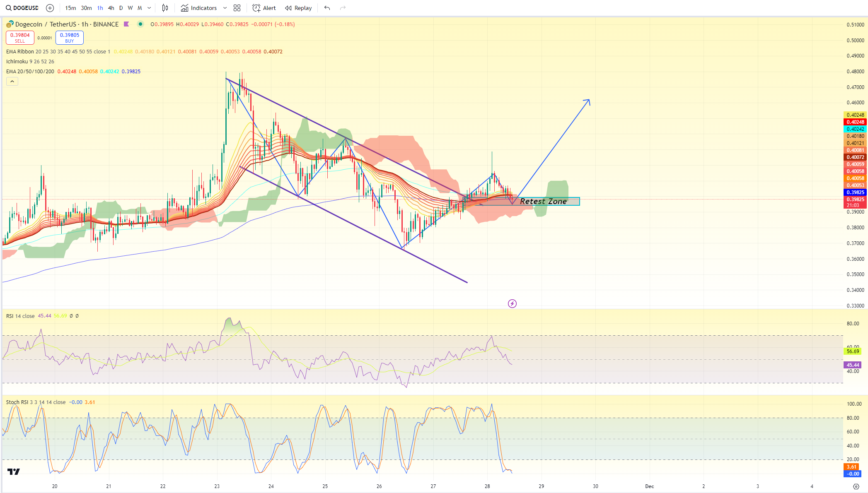Click the 0.39805 BUY button

click(70, 38)
